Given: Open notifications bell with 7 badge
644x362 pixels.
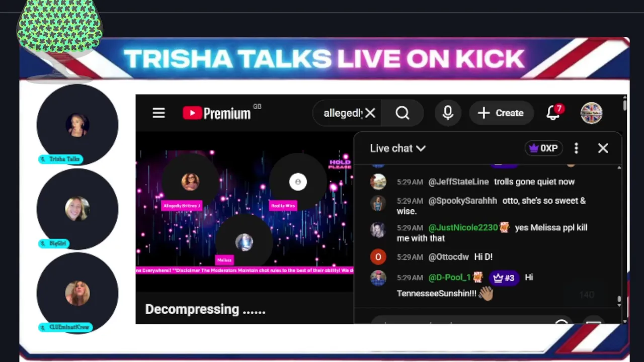Looking at the screenshot, I should pyautogui.click(x=553, y=113).
